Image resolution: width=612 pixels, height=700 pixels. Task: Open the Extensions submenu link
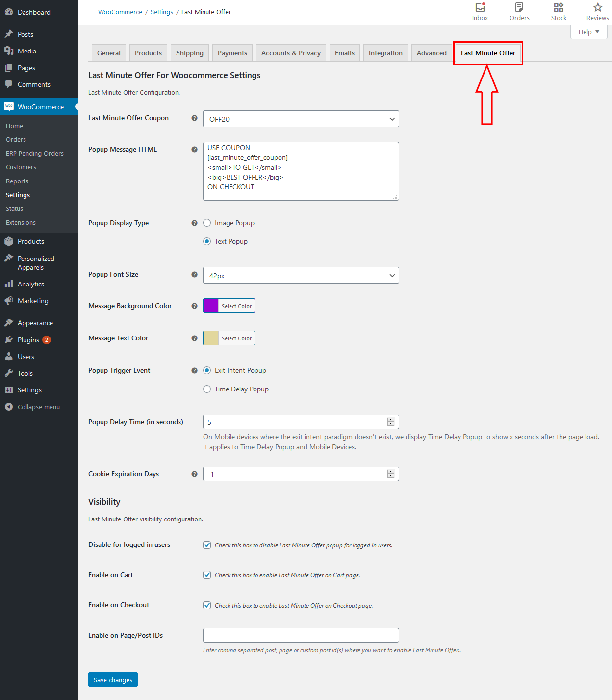21,223
